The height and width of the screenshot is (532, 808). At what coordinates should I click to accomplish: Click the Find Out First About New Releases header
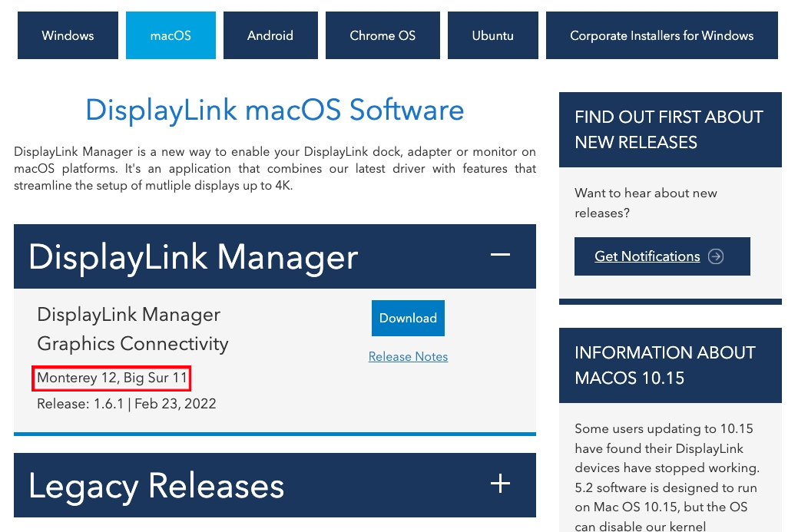670,130
